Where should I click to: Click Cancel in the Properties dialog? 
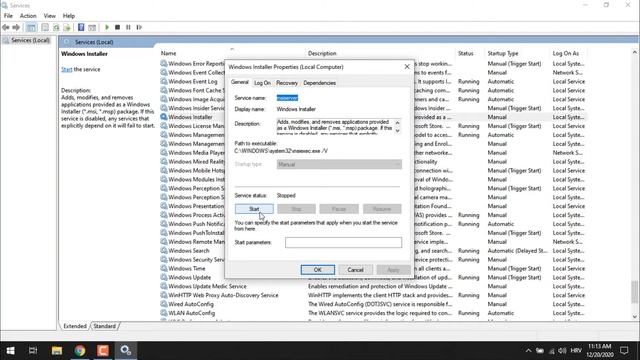pyautogui.click(x=355, y=270)
